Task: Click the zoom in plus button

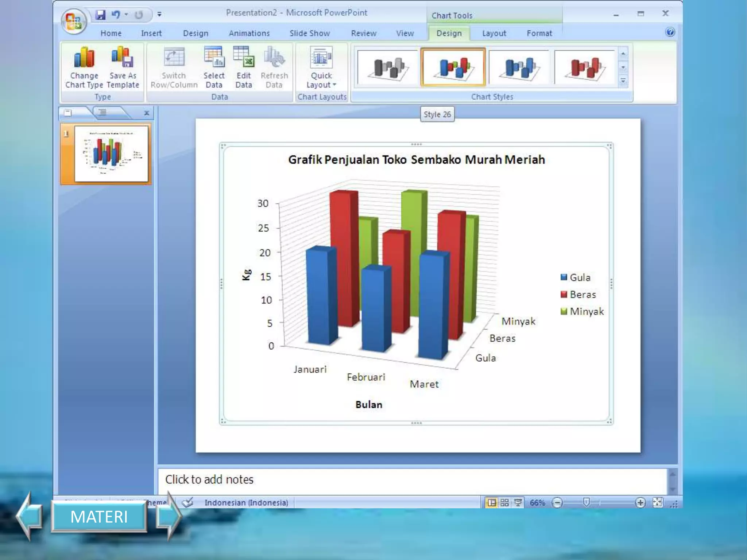Action: click(x=640, y=503)
